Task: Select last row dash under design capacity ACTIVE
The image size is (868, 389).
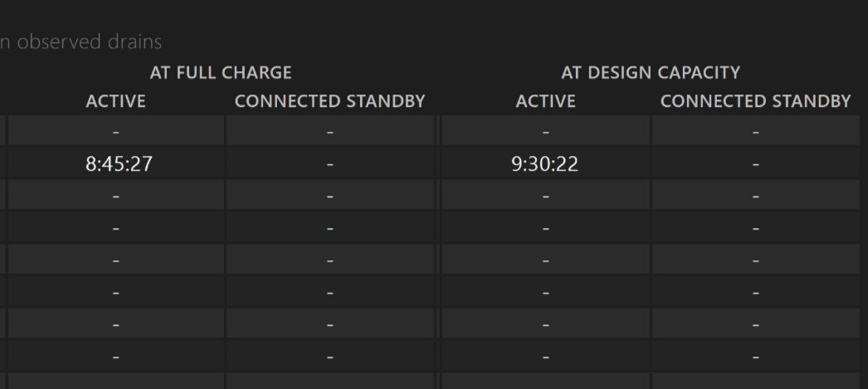Action: [545, 357]
